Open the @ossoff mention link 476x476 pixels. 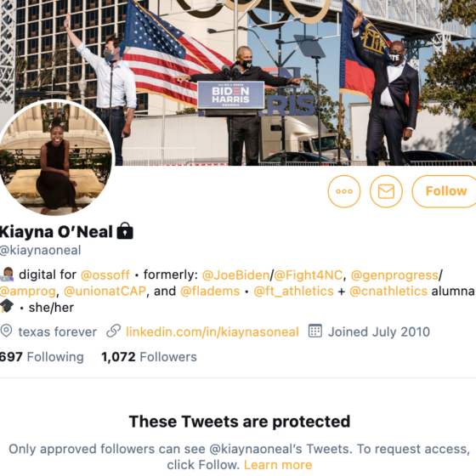tap(105, 275)
